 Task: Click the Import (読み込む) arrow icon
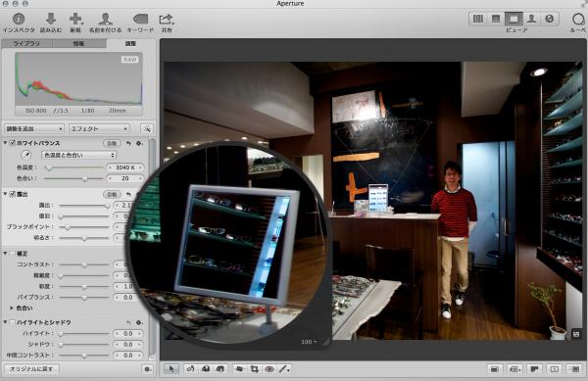point(51,19)
